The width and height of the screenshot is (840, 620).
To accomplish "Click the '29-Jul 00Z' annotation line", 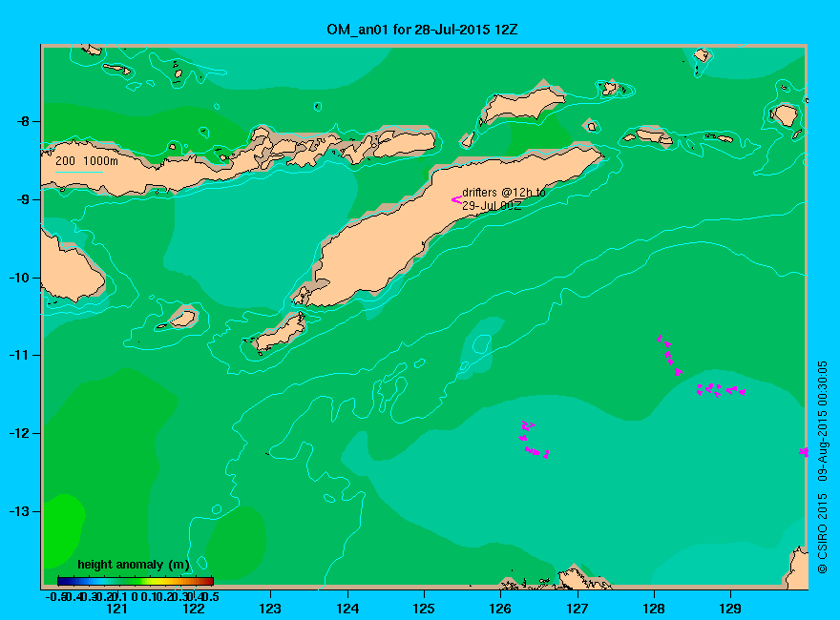I will point(492,206).
